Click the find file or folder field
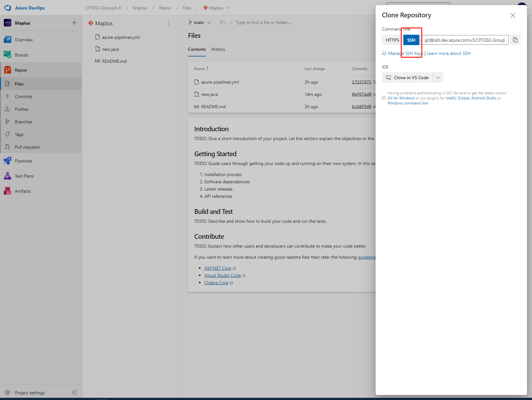 [263, 22]
